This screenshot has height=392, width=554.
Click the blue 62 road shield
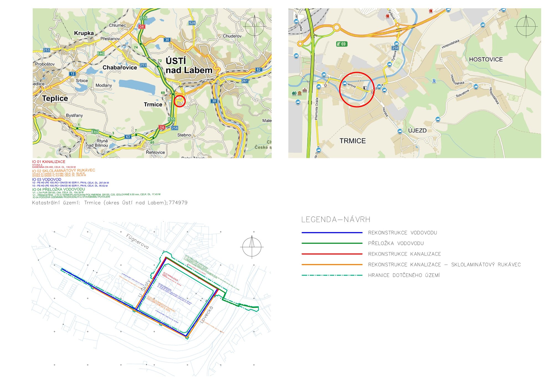click(258, 70)
